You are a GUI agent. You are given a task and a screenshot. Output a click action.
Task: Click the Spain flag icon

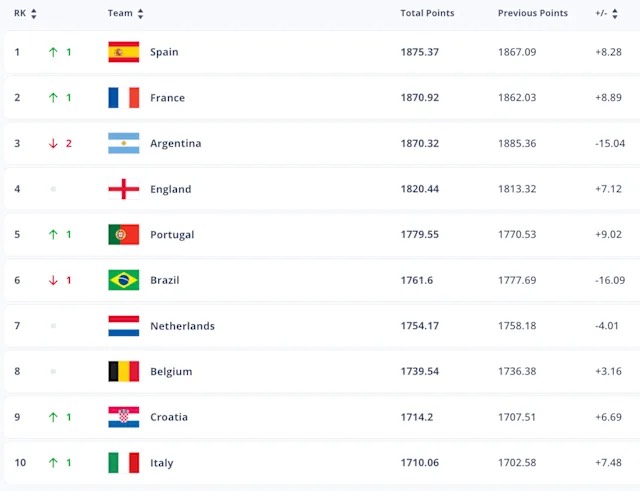pyautogui.click(x=124, y=52)
